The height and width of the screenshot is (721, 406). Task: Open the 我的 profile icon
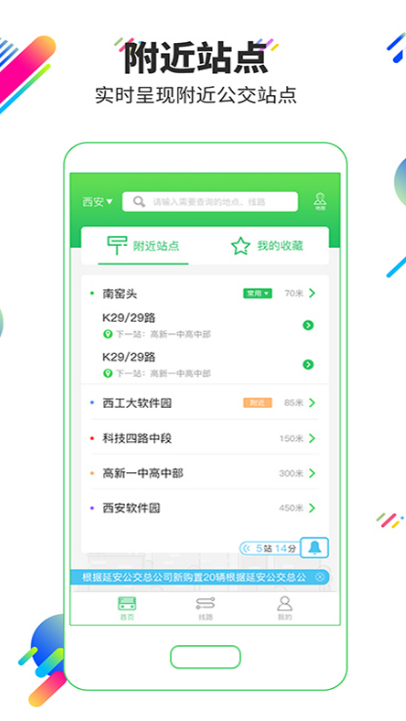click(x=285, y=608)
